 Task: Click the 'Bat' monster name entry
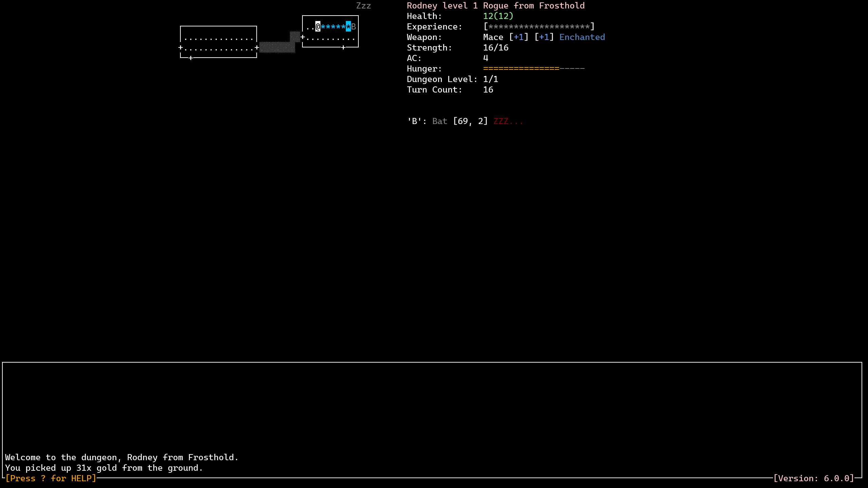[x=439, y=121]
